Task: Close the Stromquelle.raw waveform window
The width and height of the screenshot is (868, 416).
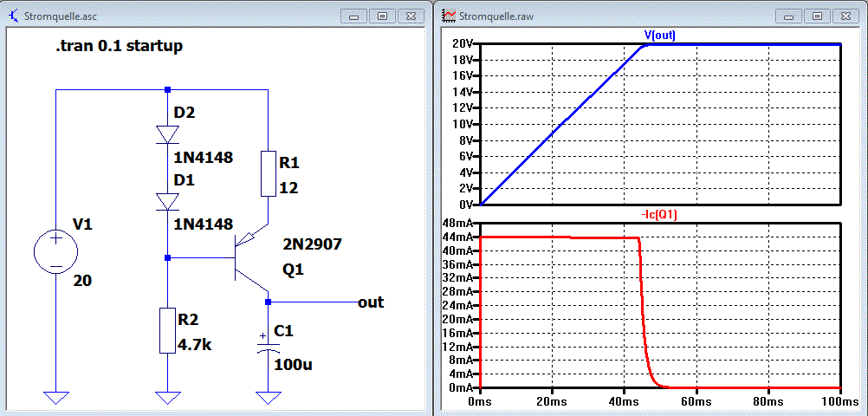Action: click(847, 16)
